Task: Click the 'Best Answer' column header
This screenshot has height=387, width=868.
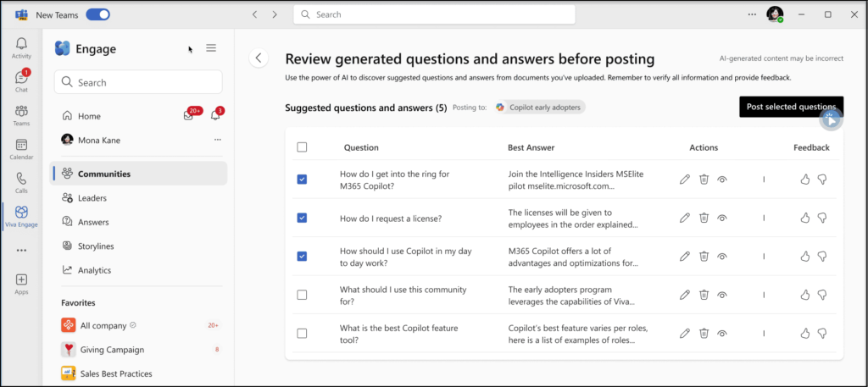Action: pyautogui.click(x=531, y=147)
